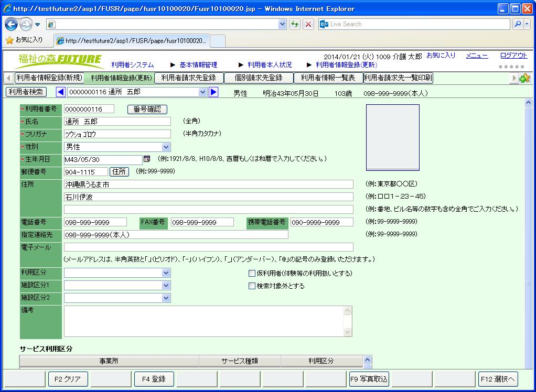Click main page scrollbar up arrow
This screenshot has height=392, width=536.
click(528, 102)
